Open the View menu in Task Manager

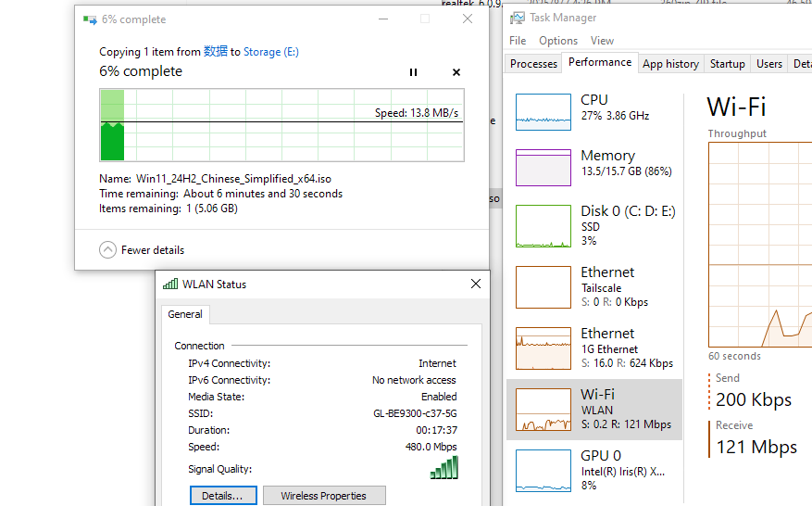(602, 41)
